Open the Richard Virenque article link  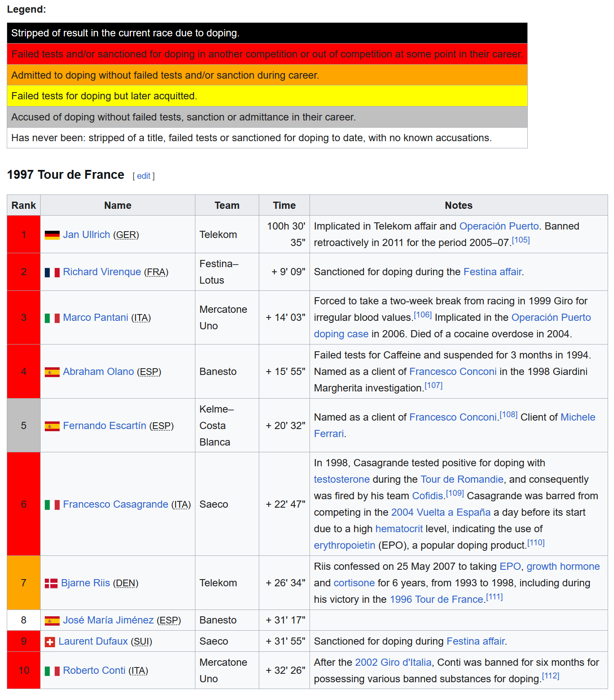click(102, 272)
